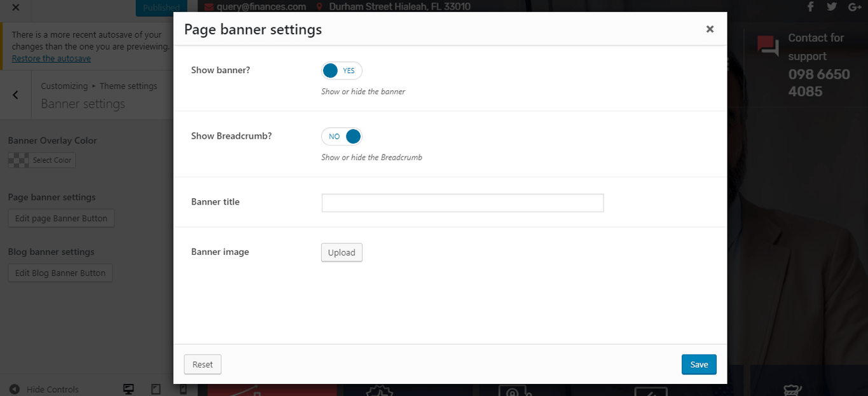This screenshot has height=396, width=868.
Task: Click the email envelope icon in header
Action: pyautogui.click(x=209, y=7)
